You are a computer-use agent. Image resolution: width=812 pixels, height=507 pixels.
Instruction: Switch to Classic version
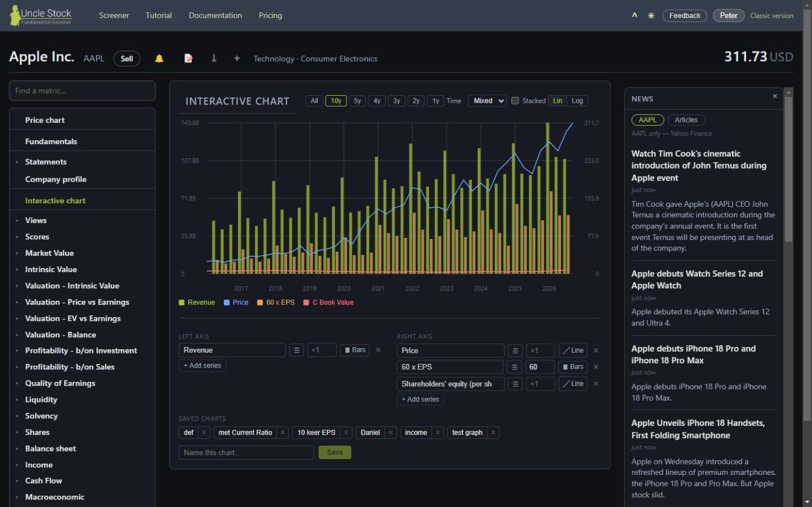click(x=772, y=16)
